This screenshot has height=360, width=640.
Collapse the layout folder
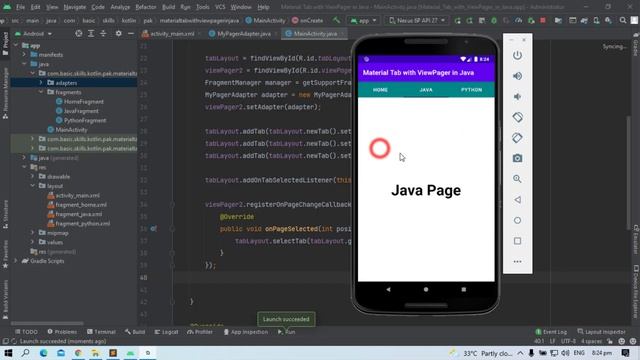tap(33, 186)
